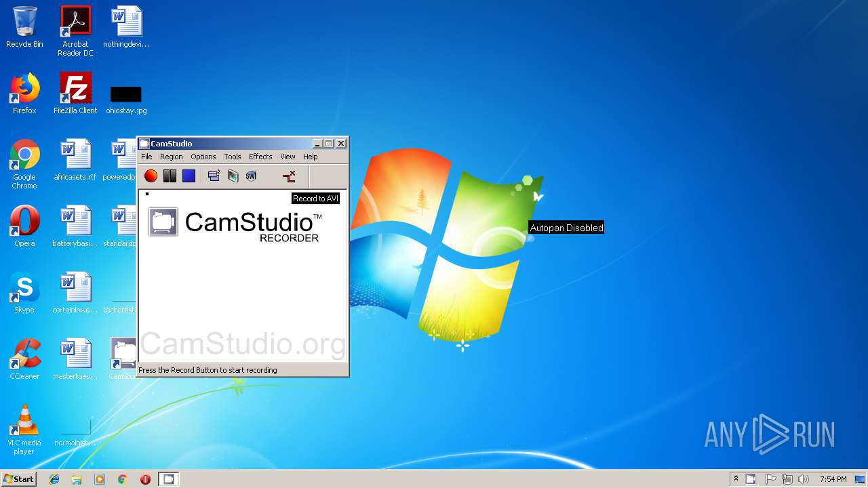Select the nothingdevi... Word document on desktop

126,27
